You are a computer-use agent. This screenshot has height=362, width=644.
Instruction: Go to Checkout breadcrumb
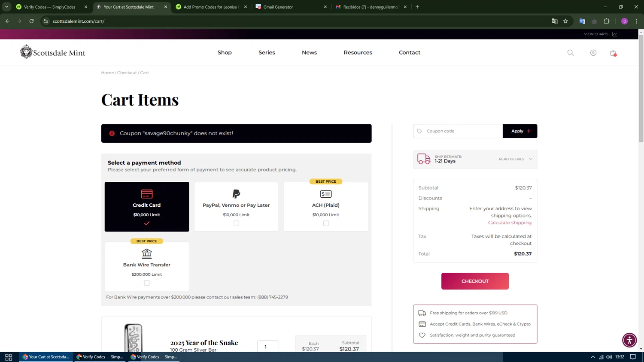[x=127, y=72]
